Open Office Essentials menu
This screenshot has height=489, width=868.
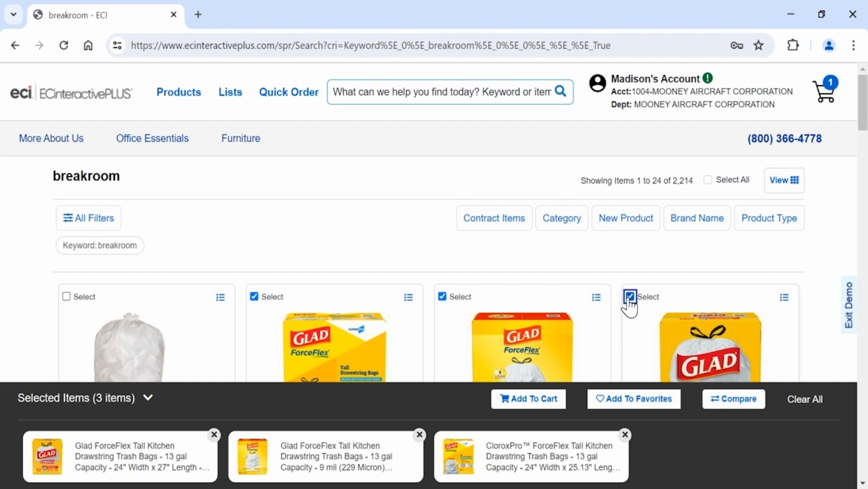tap(153, 138)
